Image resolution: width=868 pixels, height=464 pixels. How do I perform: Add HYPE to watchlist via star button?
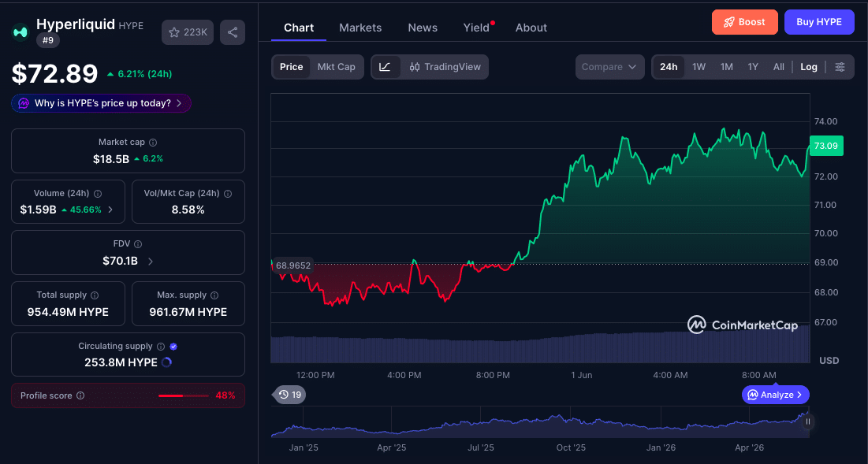click(x=188, y=32)
